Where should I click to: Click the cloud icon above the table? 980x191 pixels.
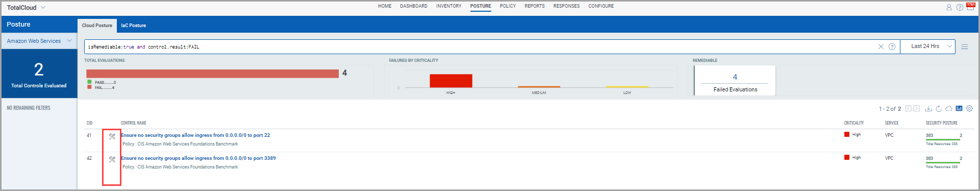[x=949, y=108]
